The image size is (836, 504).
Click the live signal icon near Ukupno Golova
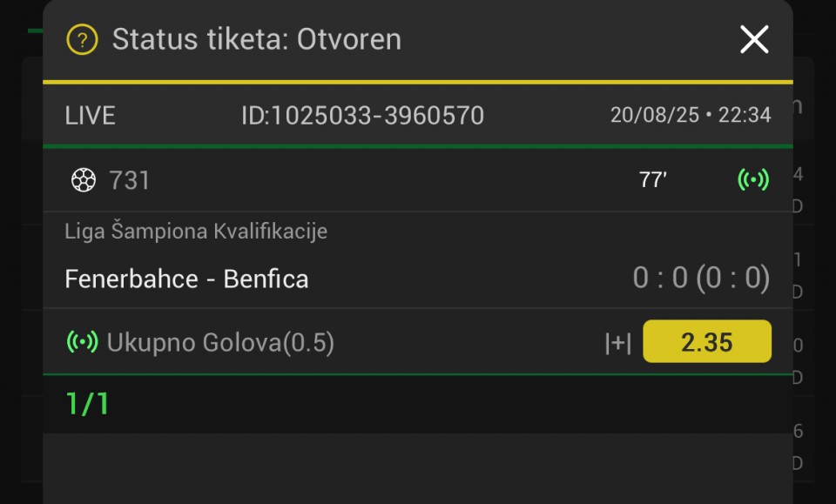tap(82, 341)
